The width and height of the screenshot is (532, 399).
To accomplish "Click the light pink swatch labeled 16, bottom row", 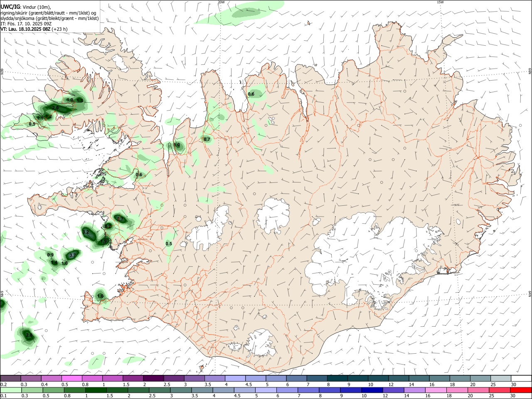I will (x=436, y=390).
